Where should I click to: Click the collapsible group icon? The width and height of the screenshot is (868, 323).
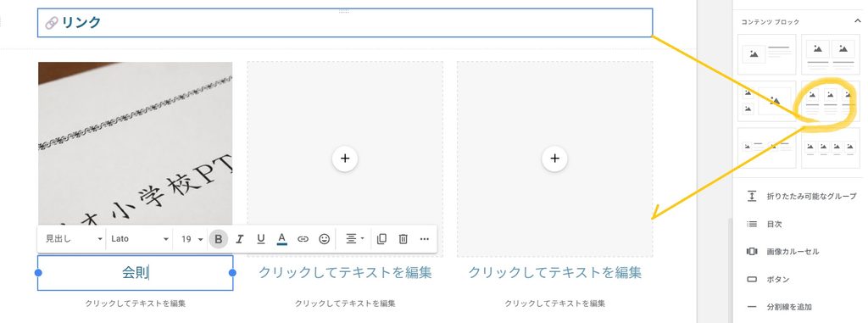[752, 196]
